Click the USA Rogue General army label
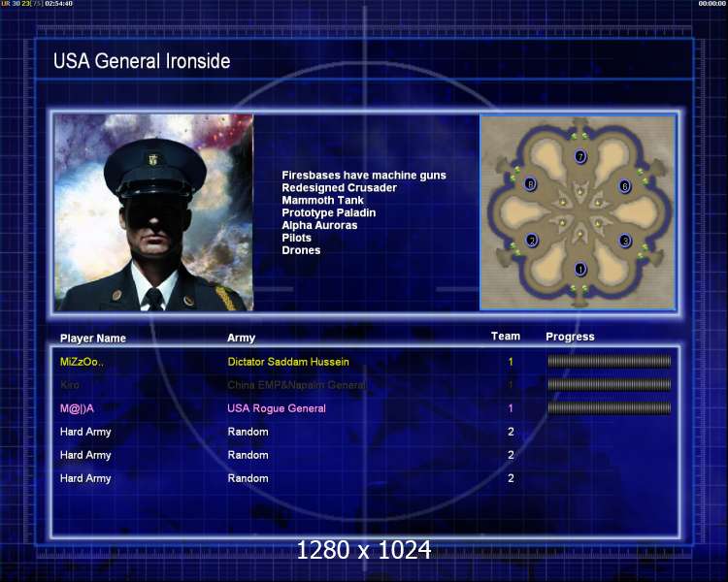728x582 pixels. click(277, 408)
